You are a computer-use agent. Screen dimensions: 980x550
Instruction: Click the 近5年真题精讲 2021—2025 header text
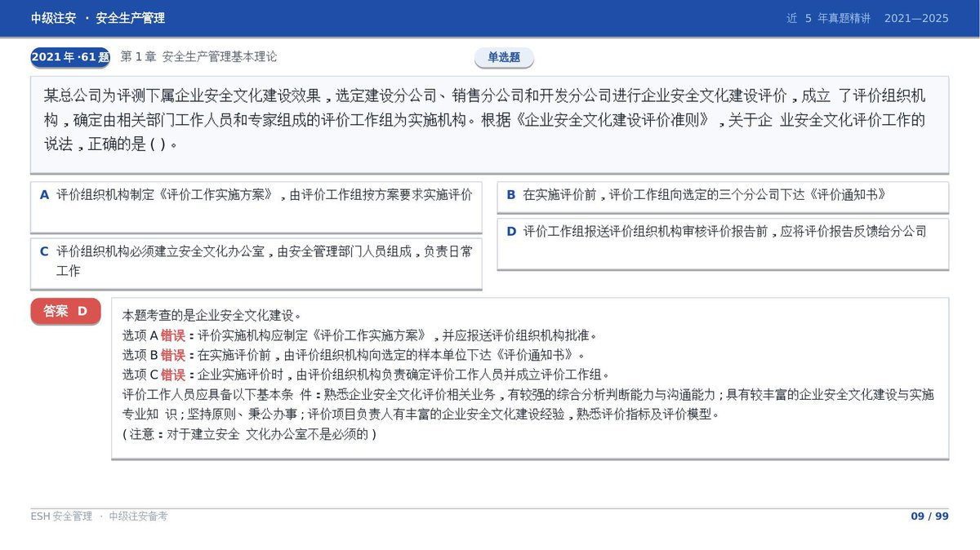(x=867, y=18)
